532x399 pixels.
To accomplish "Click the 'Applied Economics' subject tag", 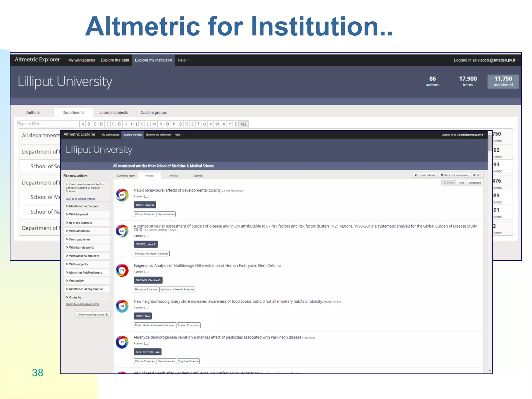I will coord(189,325).
